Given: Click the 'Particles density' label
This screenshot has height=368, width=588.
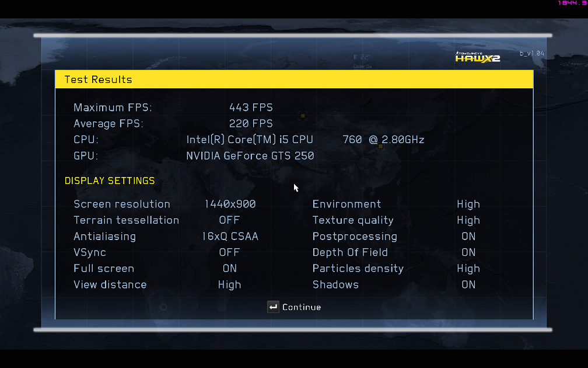Looking at the screenshot, I should (x=358, y=269).
